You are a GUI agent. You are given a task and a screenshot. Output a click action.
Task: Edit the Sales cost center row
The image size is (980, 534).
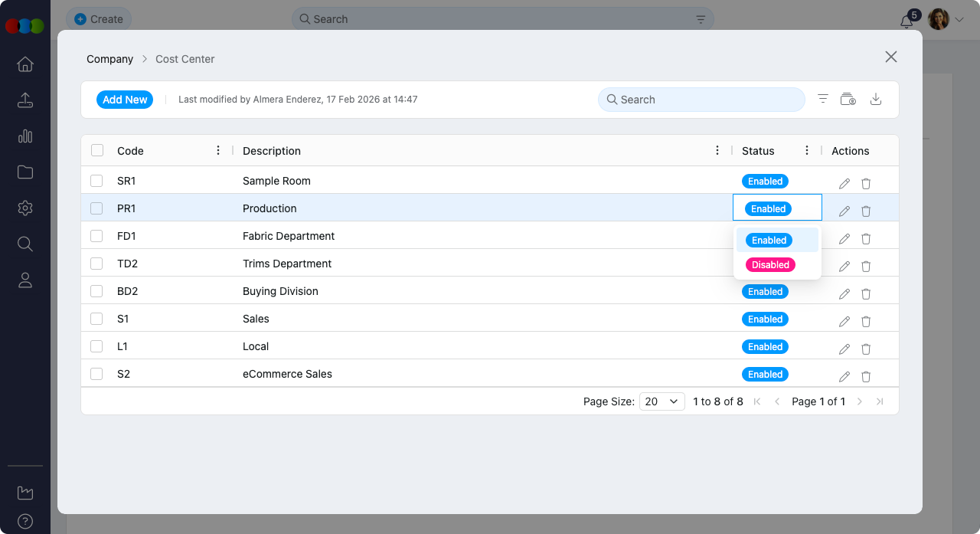click(844, 322)
